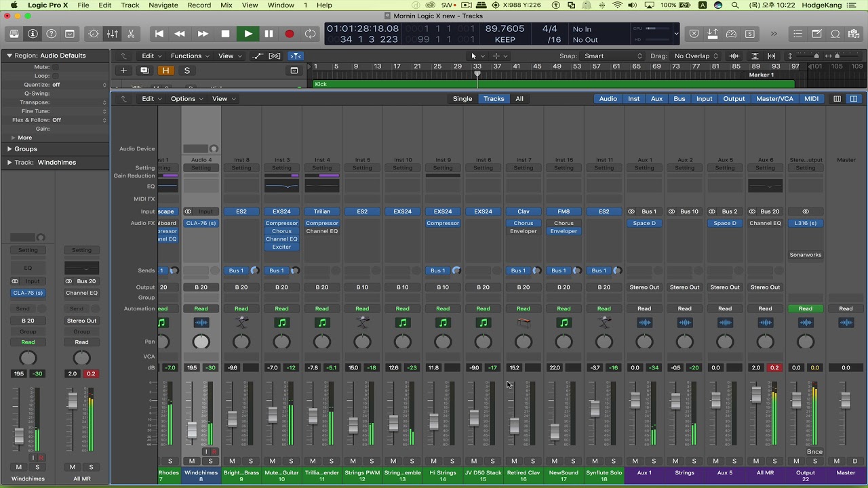
Task: Click the Exciter audio effect slot
Action: 281,247
